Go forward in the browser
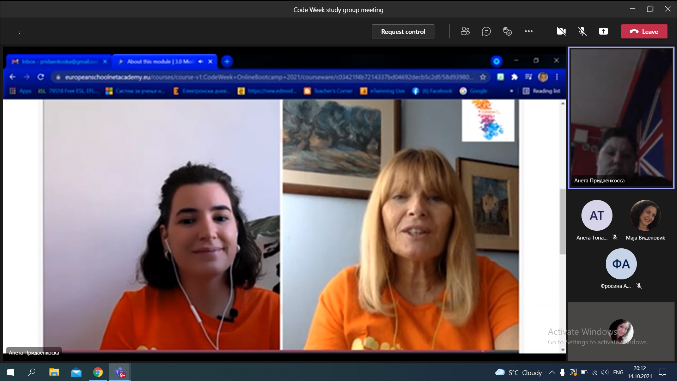Viewport: 677px width, 381px height. click(x=26, y=77)
